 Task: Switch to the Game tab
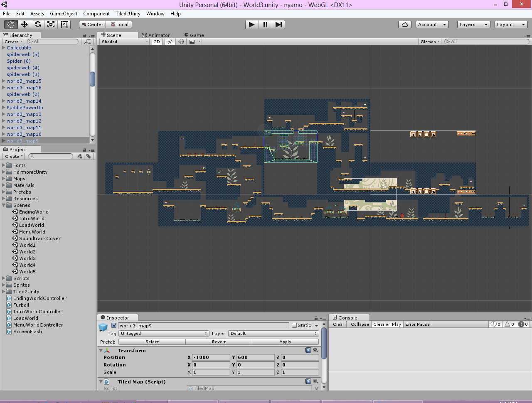point(194,35)
